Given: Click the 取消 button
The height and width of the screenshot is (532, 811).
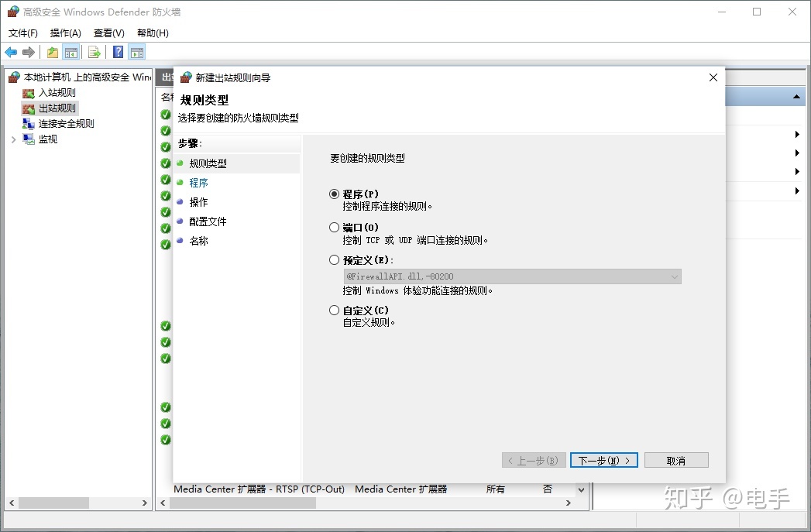Looking at the screenshot, I should click(676, 460).
